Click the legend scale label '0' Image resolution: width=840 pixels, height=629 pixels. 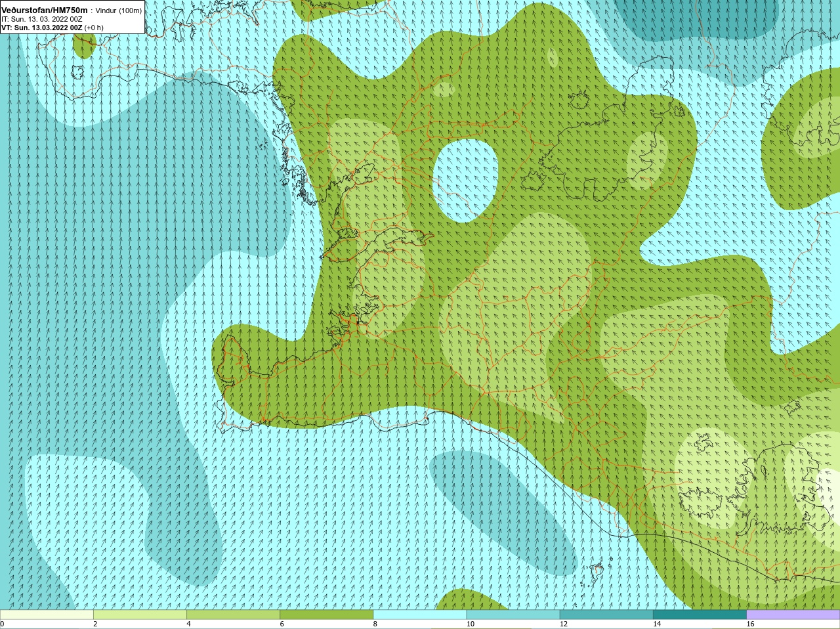pos(2,624)
